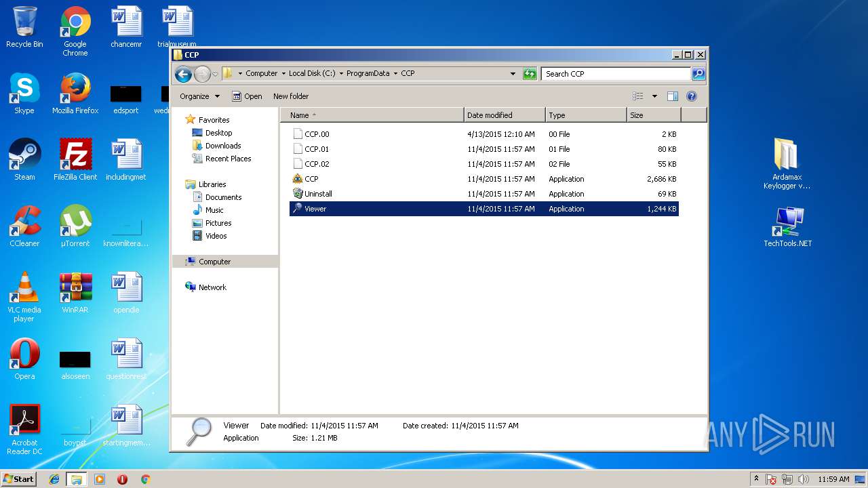Select the Uninstall application file
The width and height of the screenshot is (868, 488).
pyautogui.click(x=484, y=194)
